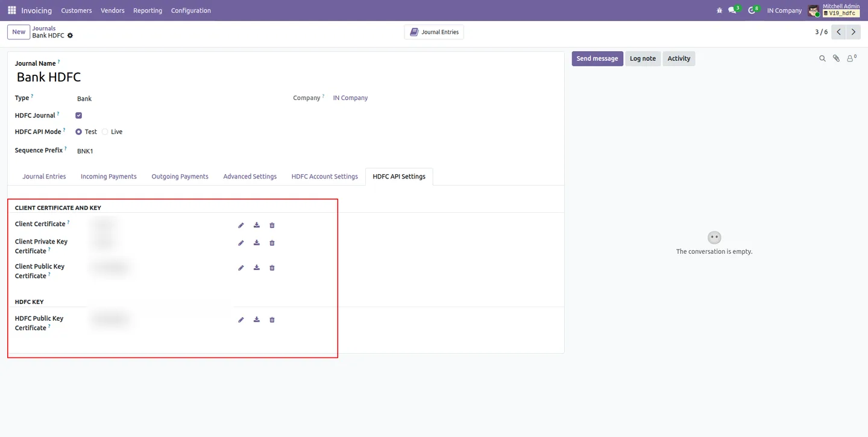Toggle the HDFC Journal checkbox
Screen dimensions: 868x437
click(78, 115)
